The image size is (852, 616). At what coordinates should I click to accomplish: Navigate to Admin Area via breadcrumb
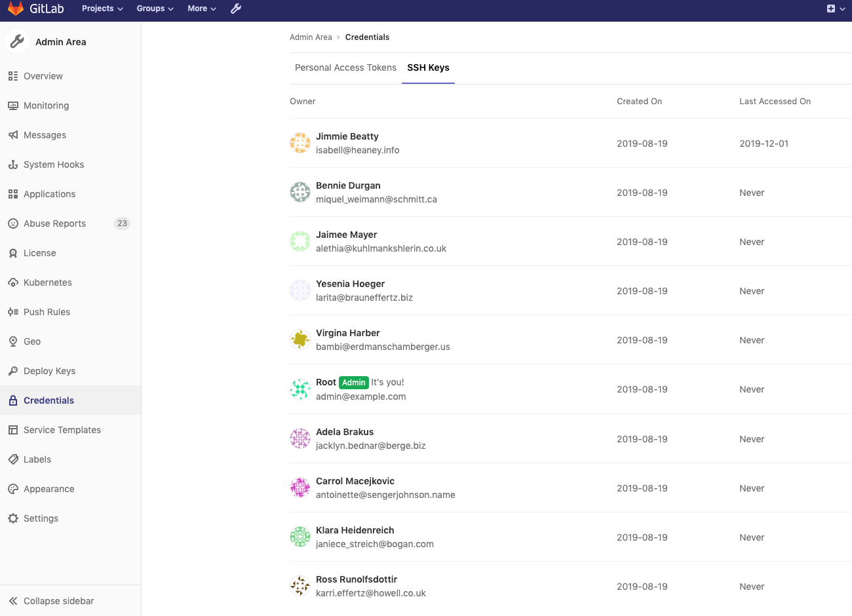pos(311,37)
